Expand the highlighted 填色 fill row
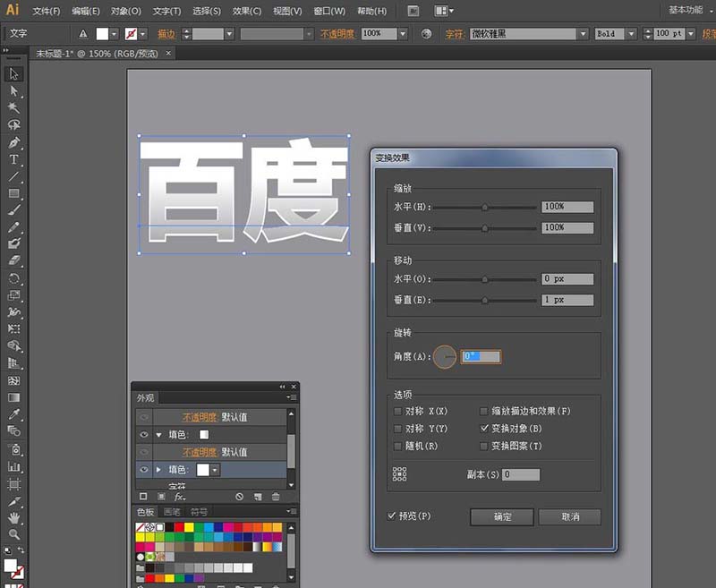This screenshot has width=716, height=588. click(x=158, y=469)
